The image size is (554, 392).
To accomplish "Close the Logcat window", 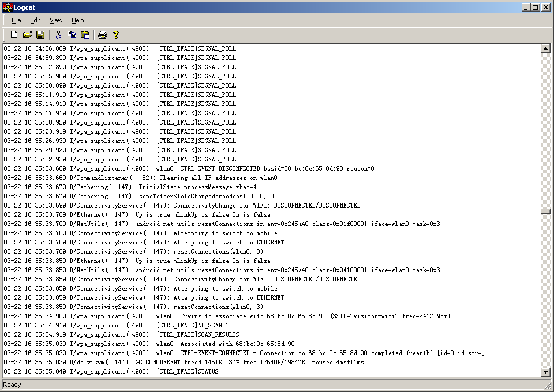I will [x=545, y=7].
